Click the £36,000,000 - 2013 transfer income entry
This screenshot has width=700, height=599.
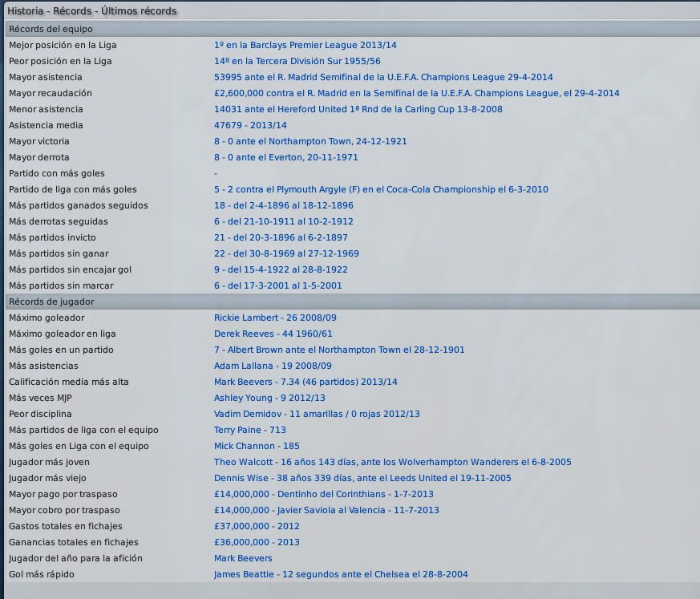point(257,543)
